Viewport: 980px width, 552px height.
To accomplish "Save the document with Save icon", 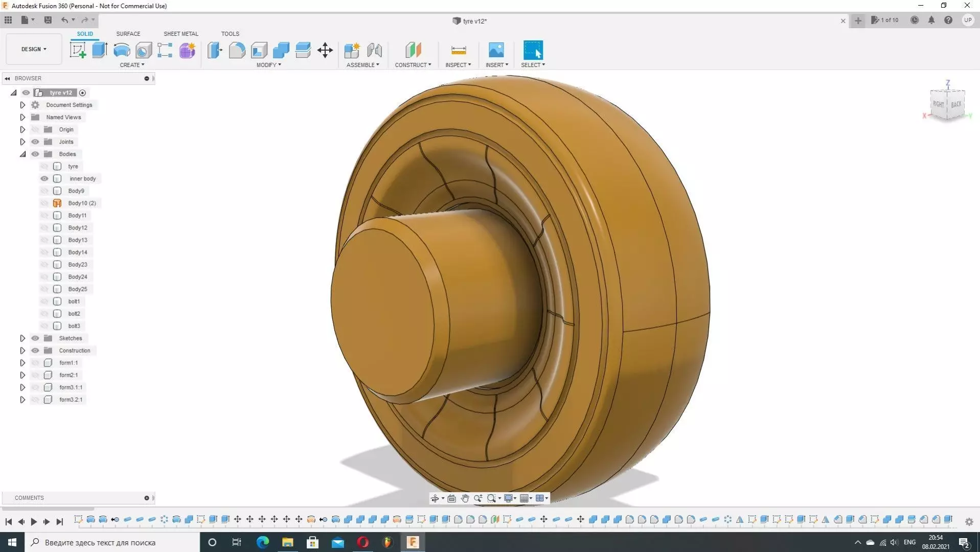I will coord(48,20).
